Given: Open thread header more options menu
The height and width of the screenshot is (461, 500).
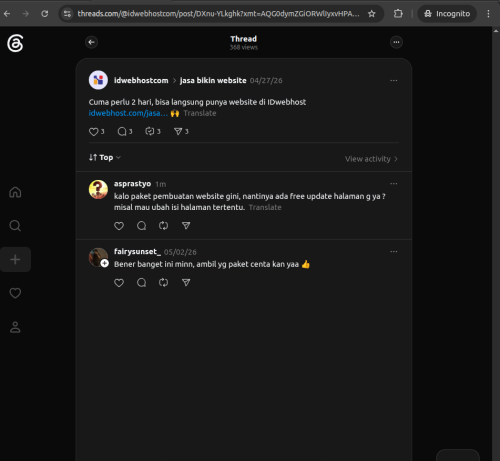Looking at the screenshot, I should point(396,42).
